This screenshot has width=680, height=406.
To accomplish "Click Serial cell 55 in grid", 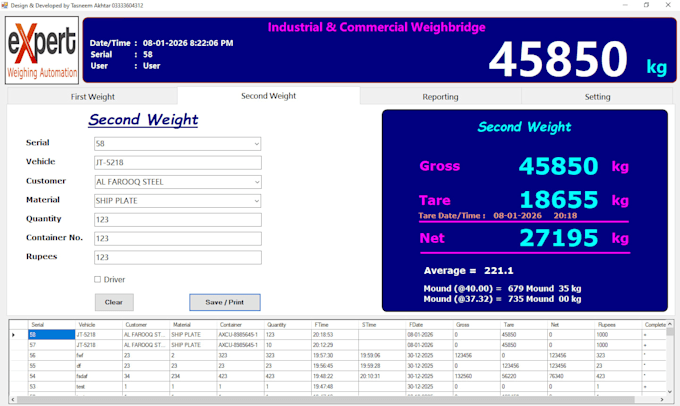I will [52, 366].
